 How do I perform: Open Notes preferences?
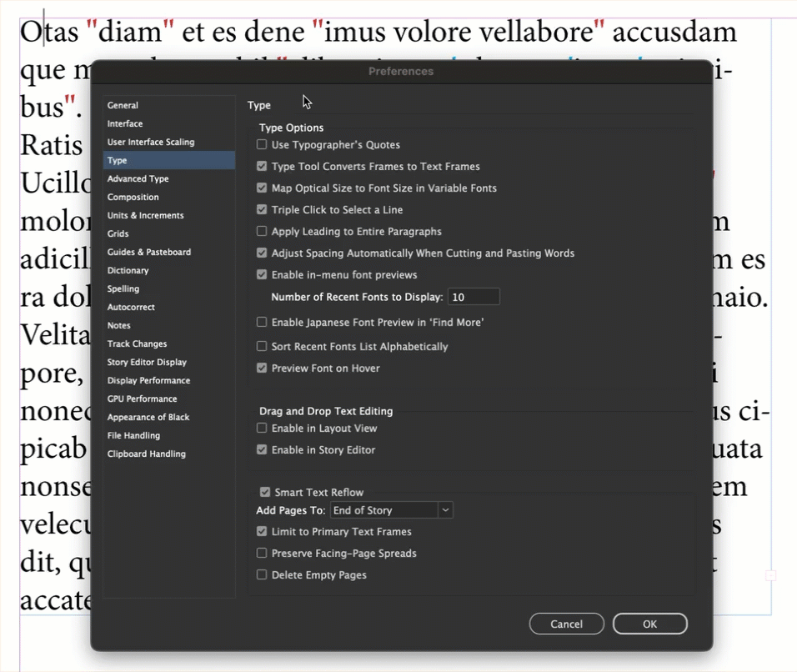168,325
